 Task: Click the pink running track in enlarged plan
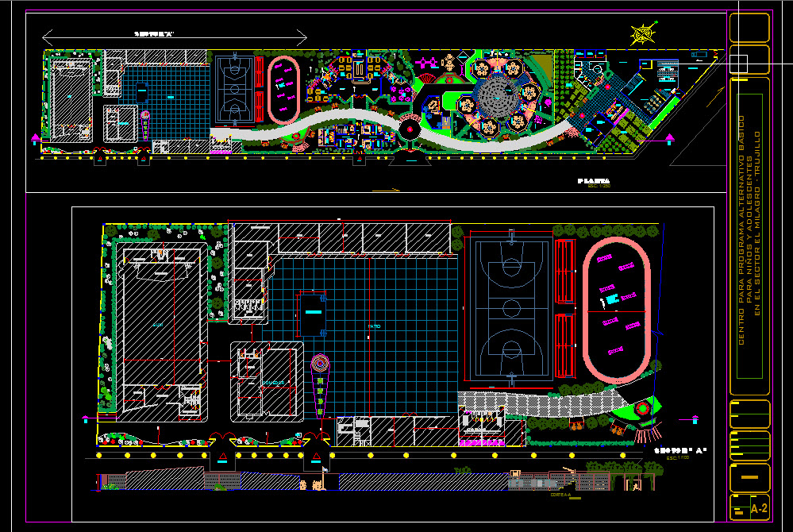click(x=617, y=310)
